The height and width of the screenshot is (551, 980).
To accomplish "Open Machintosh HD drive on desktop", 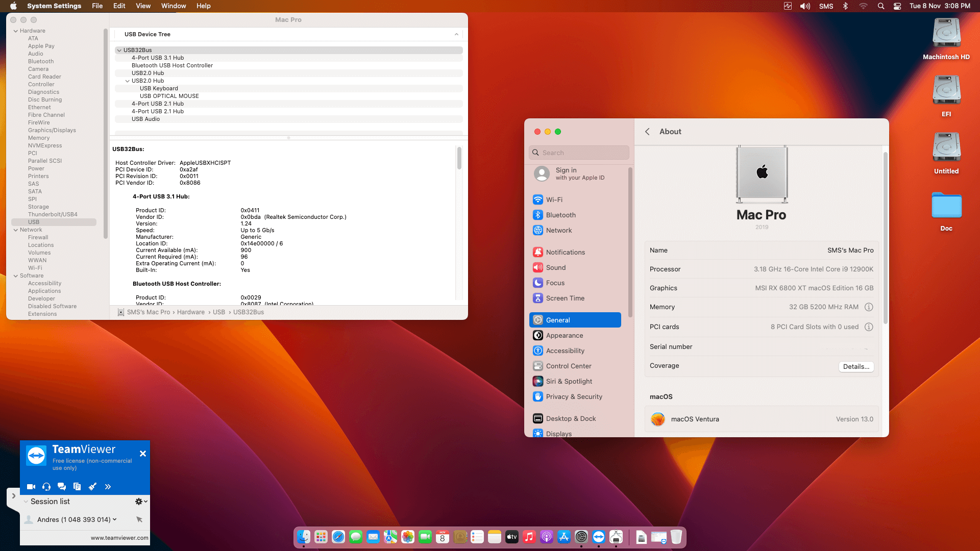I will tap(946, 39).
